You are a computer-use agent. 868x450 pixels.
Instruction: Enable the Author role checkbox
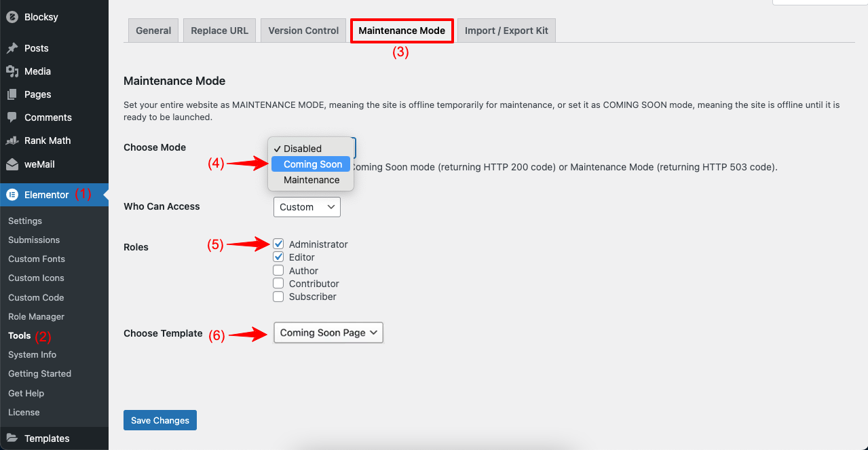(x=278, y=270)
